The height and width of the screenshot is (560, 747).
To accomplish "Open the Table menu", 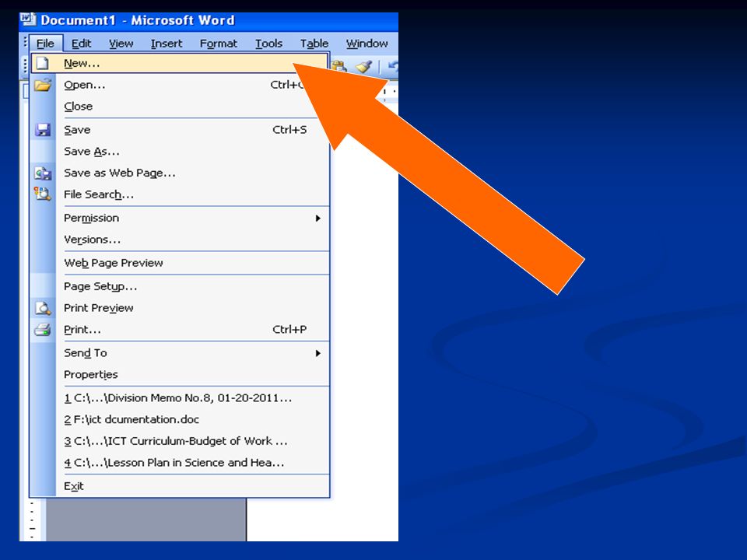I will pos(314,44).
